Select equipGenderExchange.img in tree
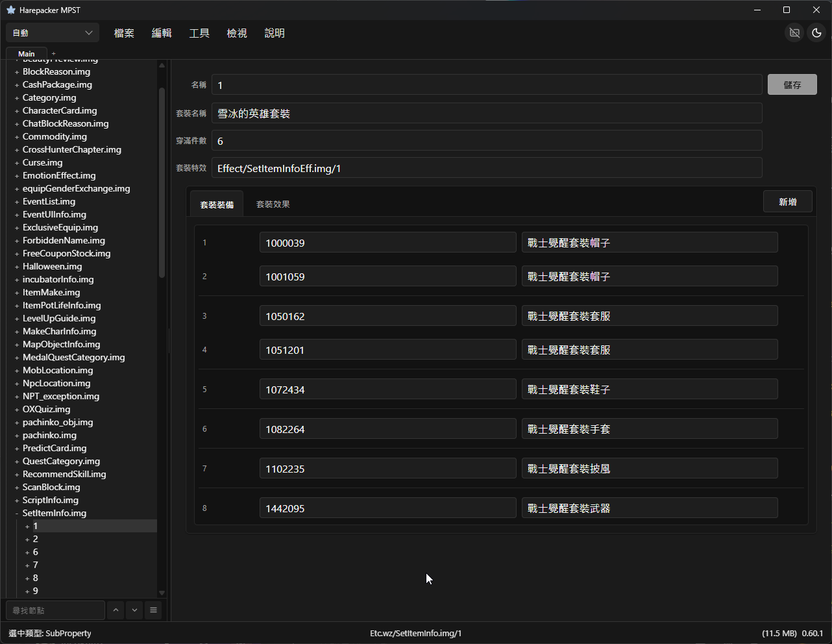832x644 pixels. (x=77, y=188)
